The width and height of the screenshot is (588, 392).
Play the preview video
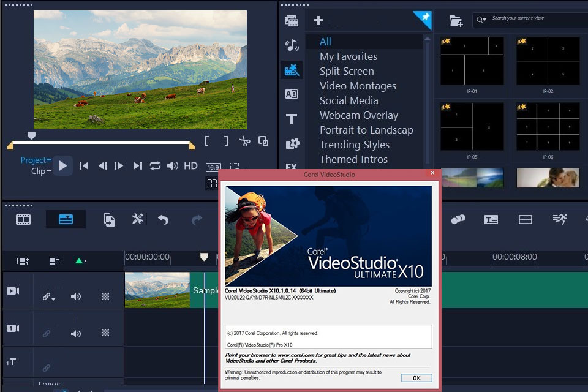point(62,166)
